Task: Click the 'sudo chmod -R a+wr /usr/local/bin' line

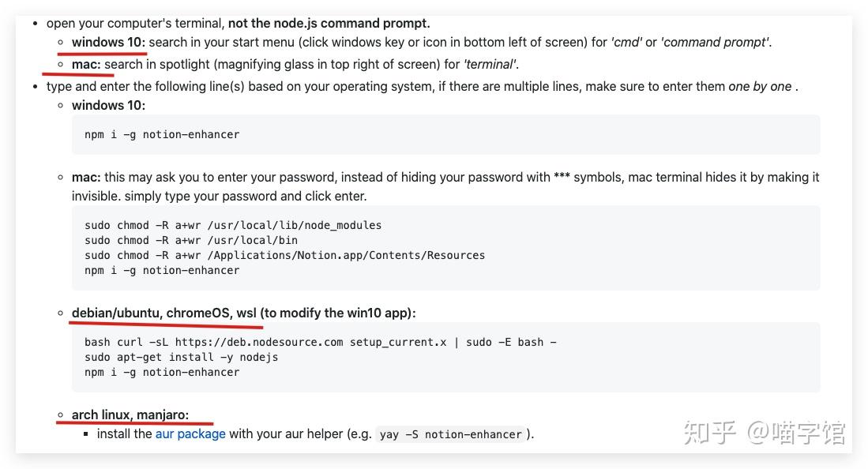Action: click(x=191, y=240)
